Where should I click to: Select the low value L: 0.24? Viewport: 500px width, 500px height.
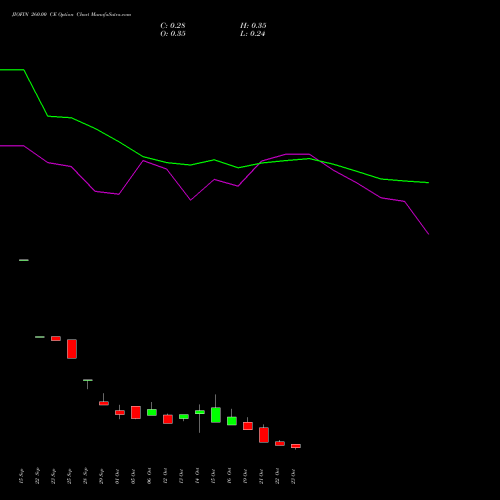point(252,34)
